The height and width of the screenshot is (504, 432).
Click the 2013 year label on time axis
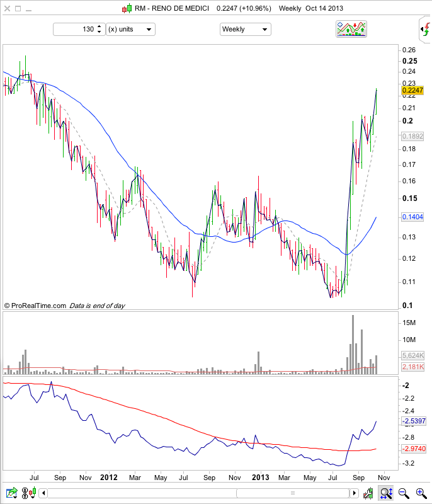pyautogui.click(x=261, y=478)
